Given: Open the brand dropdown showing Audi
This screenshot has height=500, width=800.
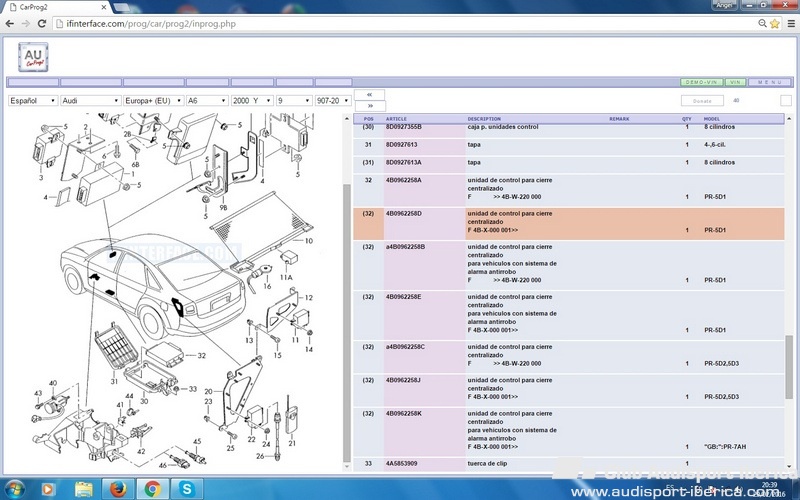Looking at the screenshot, I should (x=90, y=101).
